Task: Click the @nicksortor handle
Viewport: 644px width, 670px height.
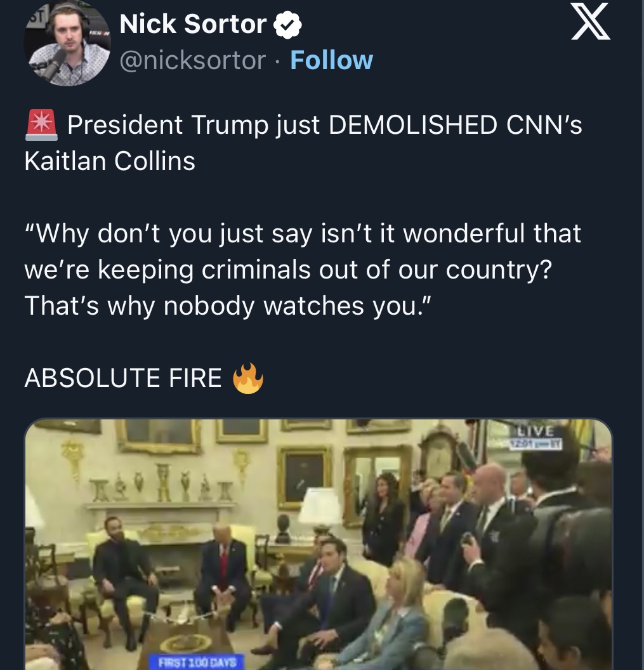Action: click(x=193, y=60)
